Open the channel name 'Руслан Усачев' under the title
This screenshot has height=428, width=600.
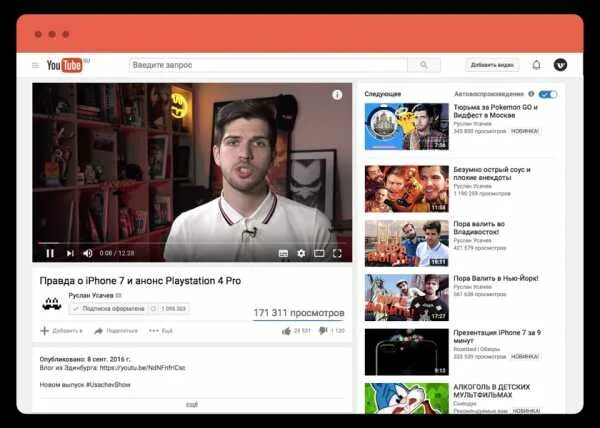coord(91,295)
